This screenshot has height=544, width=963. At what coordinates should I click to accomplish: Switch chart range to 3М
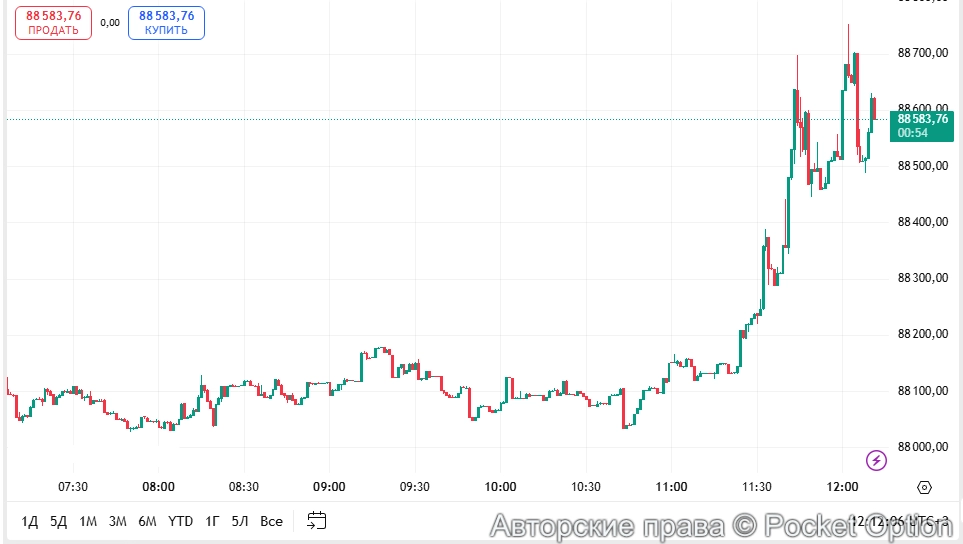tap(118, 521)
